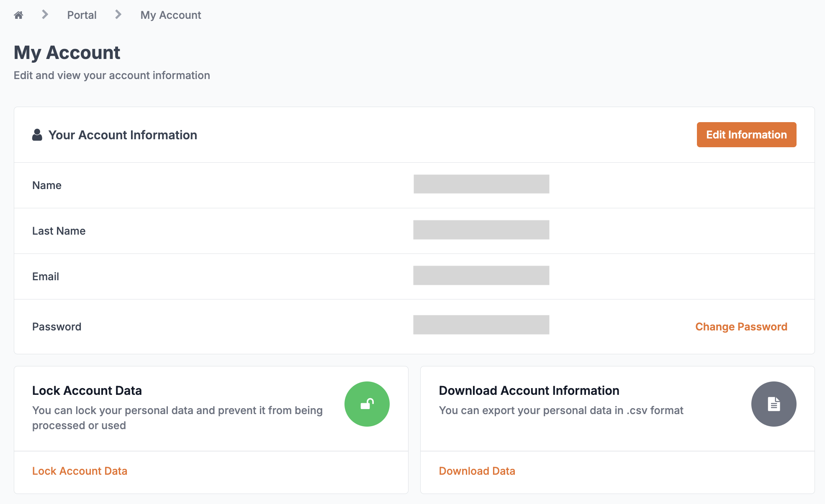This screenshot has height=504, width=825.
Task: Click the chevron arrow after home icon
Action: 45,15
